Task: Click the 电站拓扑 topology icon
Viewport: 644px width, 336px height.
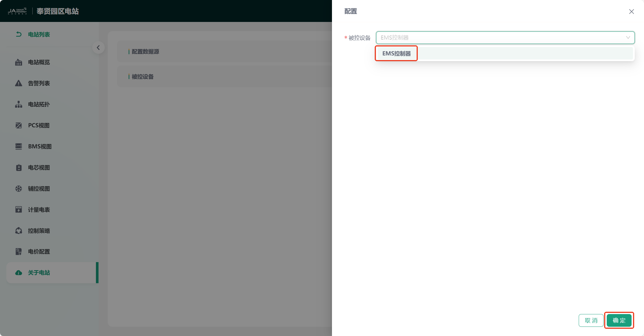Action: pos(18,104)
